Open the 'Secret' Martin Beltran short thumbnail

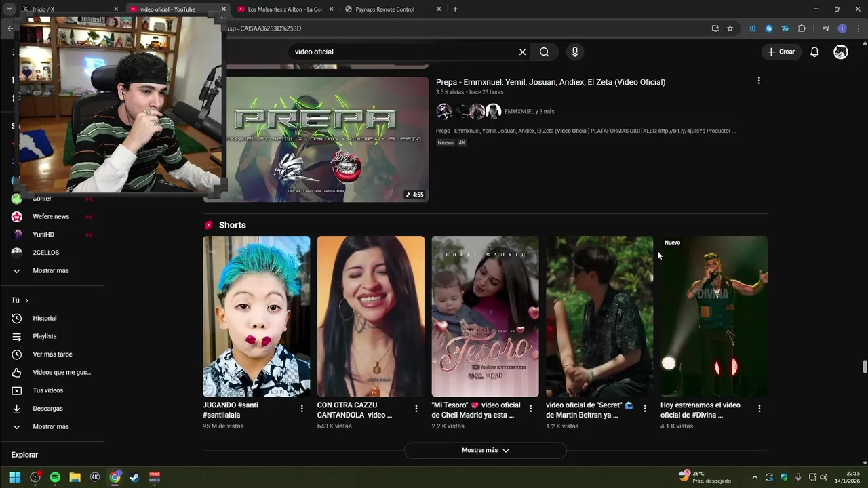599,316
